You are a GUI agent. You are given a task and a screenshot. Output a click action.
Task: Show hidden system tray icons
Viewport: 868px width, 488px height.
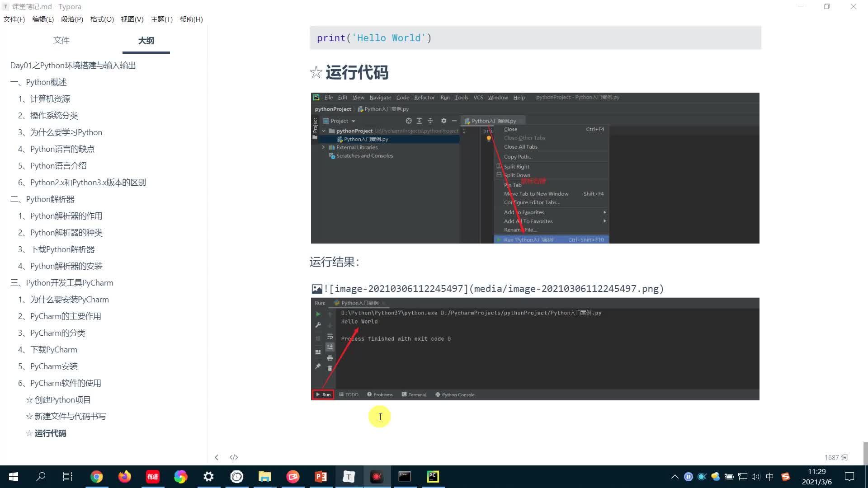coord(675,477)
